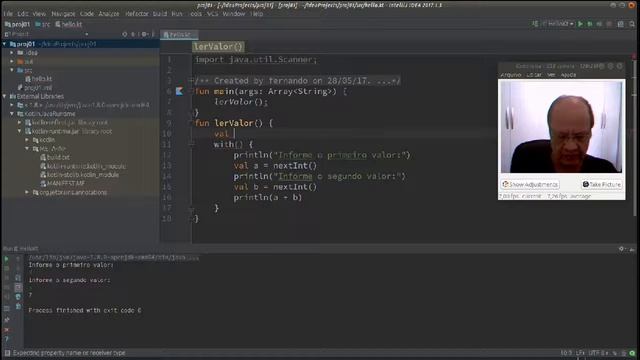The width and height of the screenshot is (640, 360).
Task: Open Project Structure from toolbar icon
Action: click(620, 24)
